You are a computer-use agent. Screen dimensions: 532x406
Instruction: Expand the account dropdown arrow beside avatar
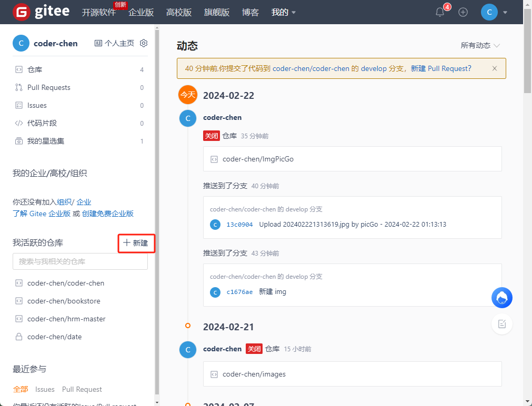pyautogui.click(x=505, y=13)
